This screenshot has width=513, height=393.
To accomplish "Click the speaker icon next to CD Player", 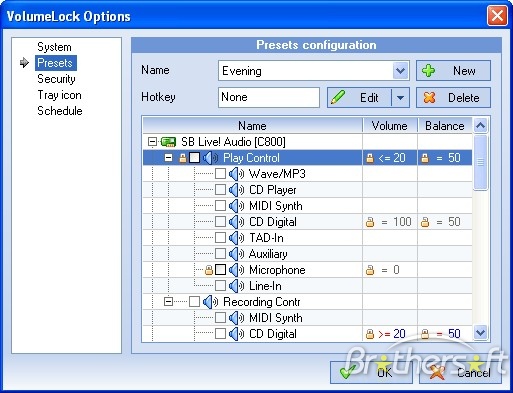I will click(237, 190).
